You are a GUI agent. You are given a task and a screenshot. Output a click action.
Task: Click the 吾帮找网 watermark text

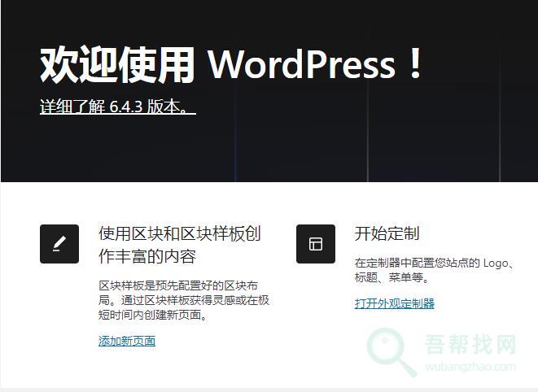[x=470, y=345]
